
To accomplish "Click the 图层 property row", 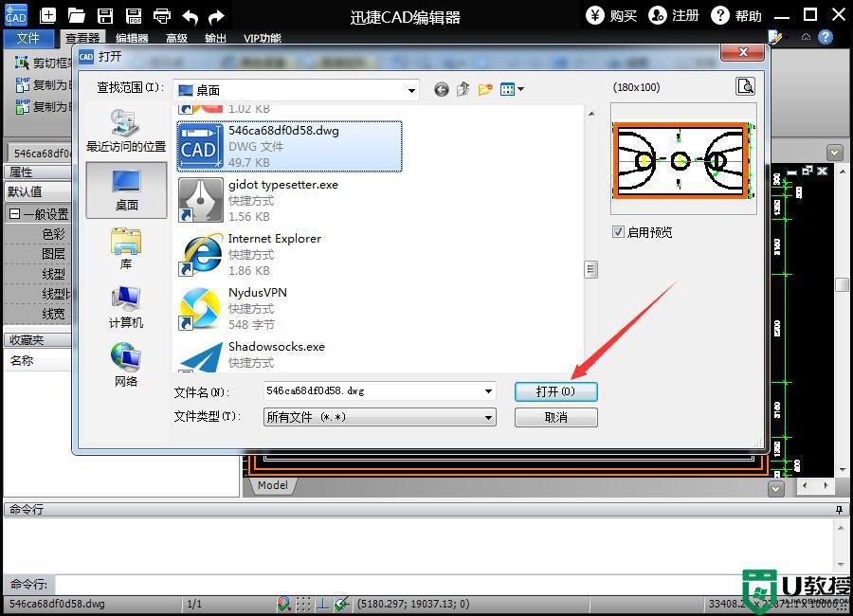I will click(x=38, y=254).
